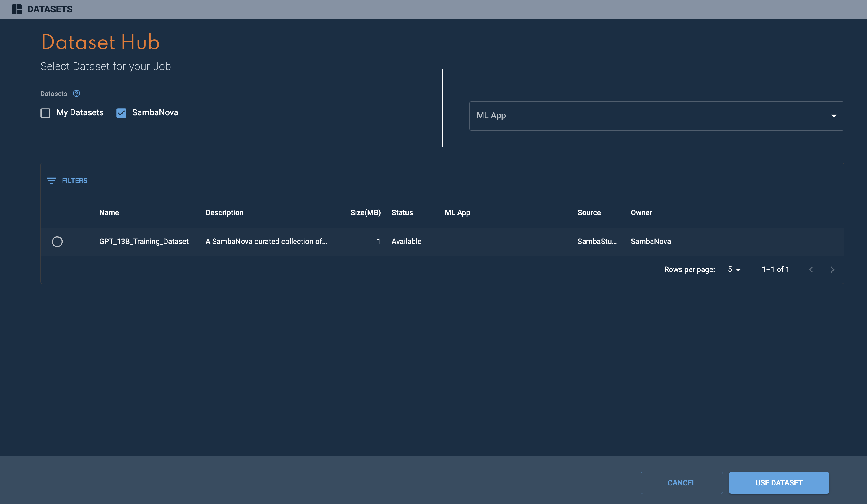Screen dimensions: 867x504
Task: Click the USE DATASET button
Action: click(779, 483)
